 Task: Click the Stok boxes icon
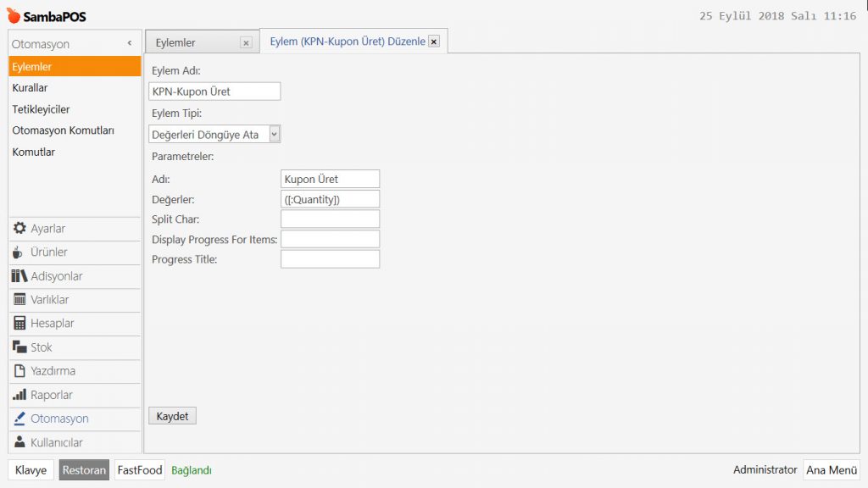19,347
